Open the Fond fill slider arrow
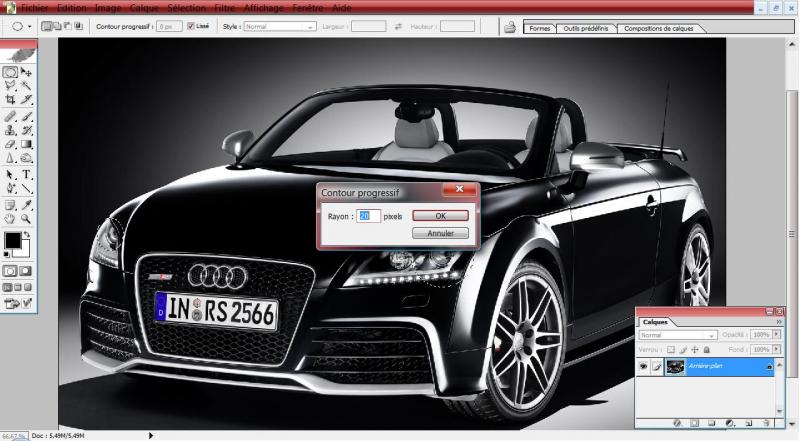The image size is (800, 441). 777,349
